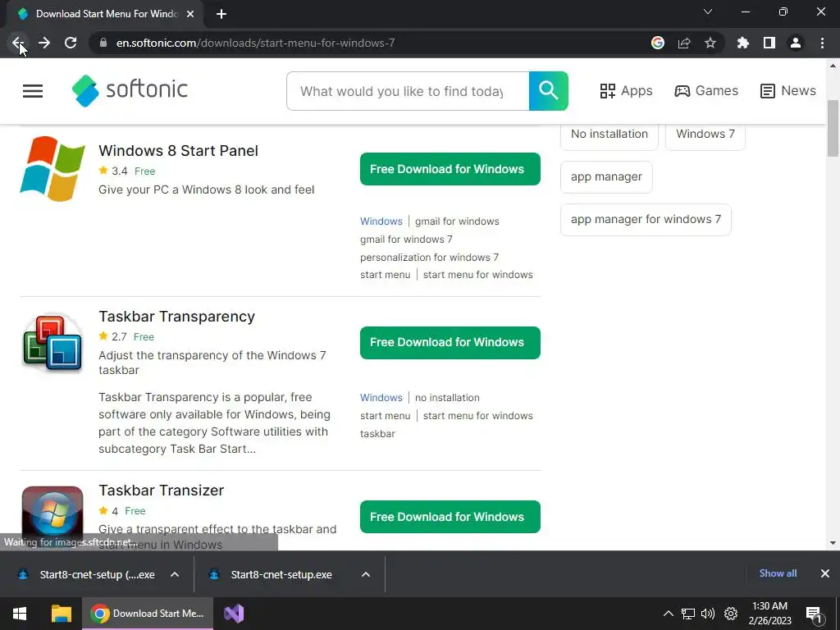The image size is (840, 630).
Task: Open the Google icon in address bar
Action: (x=658, y=43)
